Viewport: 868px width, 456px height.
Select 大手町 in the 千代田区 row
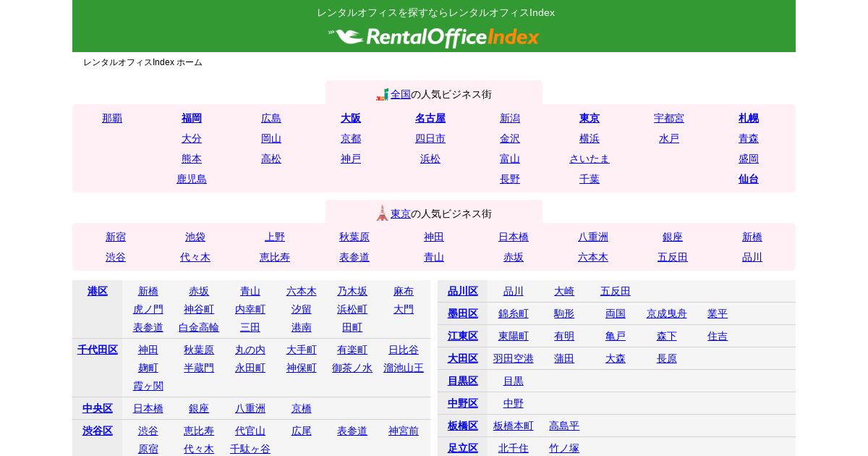302,350
